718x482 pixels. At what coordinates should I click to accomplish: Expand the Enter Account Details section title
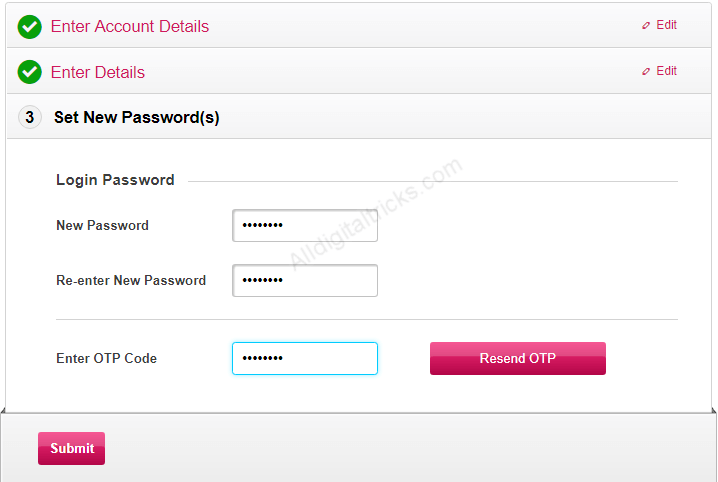(130, 27)
